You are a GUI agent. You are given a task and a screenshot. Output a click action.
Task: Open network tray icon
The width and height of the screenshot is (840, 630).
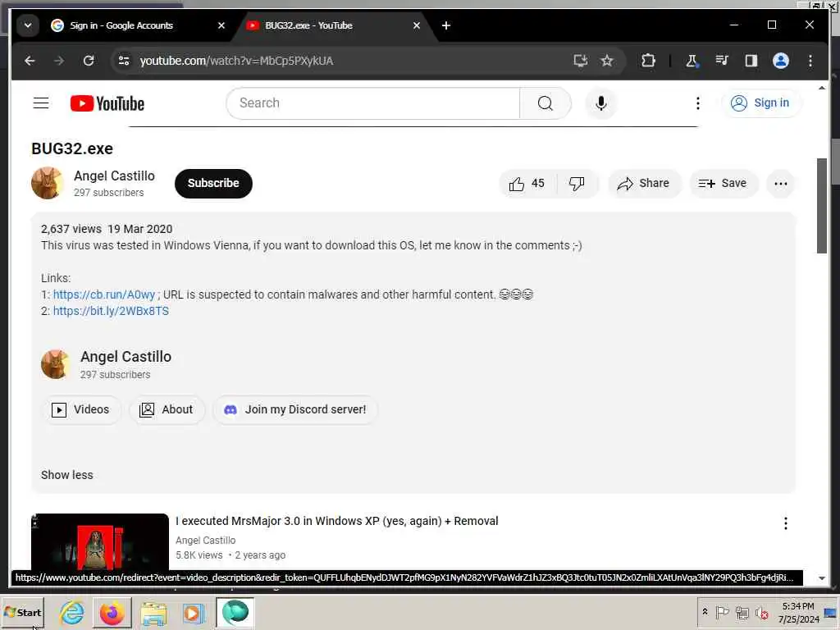[x=742, y=612]
